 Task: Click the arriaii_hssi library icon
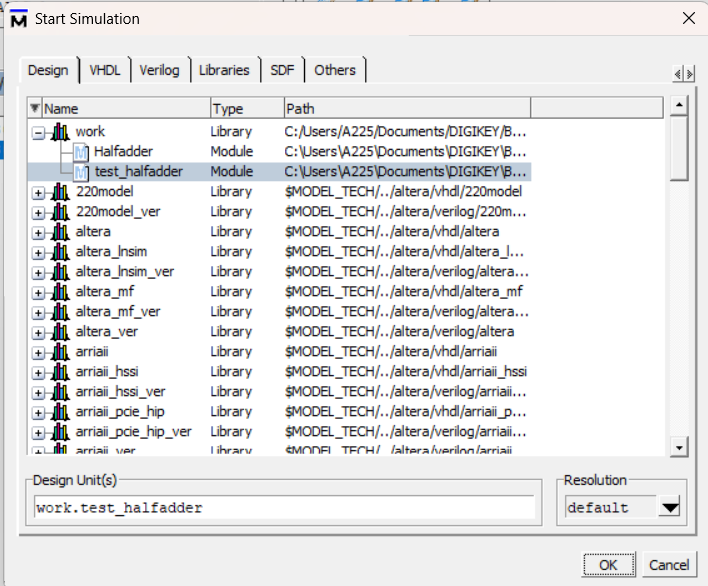[61, 372]
